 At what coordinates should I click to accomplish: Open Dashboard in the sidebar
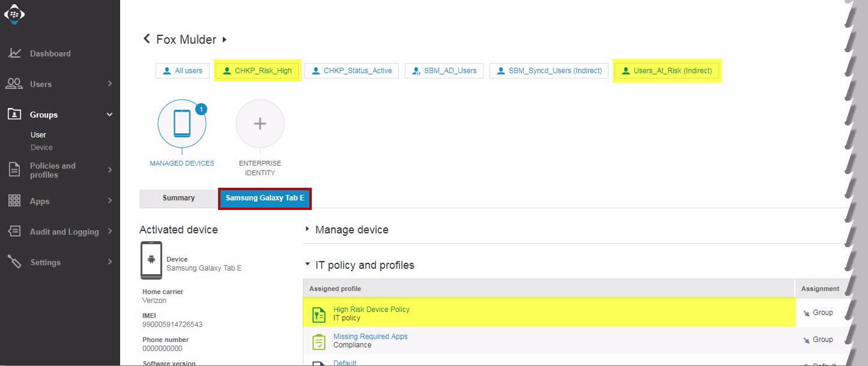tap(50, 53)
